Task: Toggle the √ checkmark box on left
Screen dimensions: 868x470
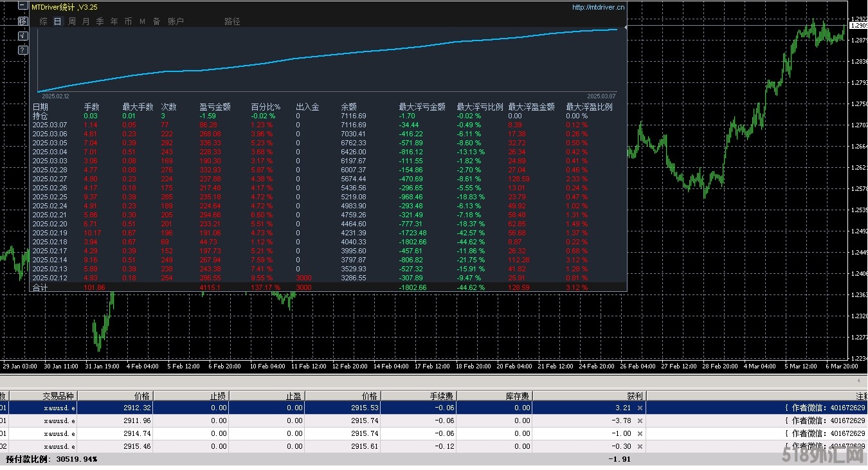Action: 23,36
